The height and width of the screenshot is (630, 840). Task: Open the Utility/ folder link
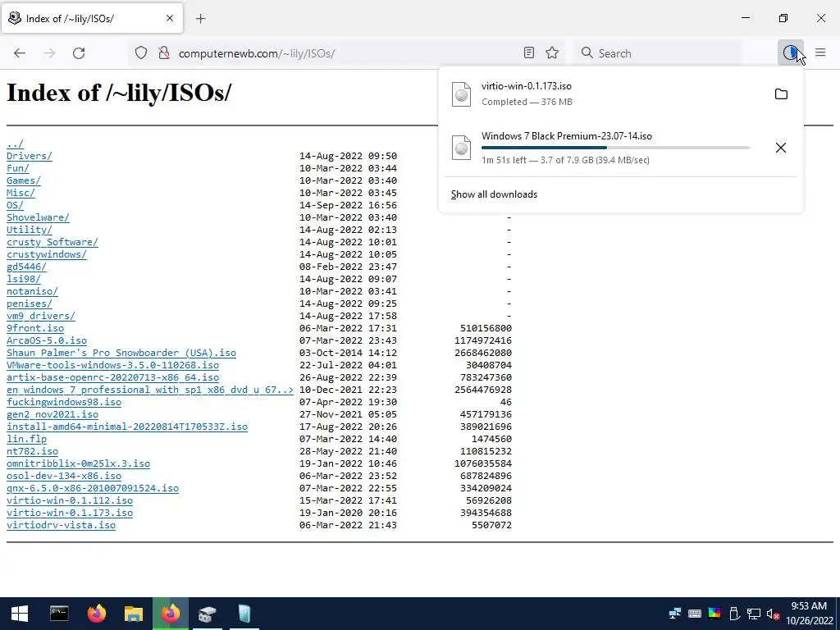pyautogui.click(x=30, y=230)
